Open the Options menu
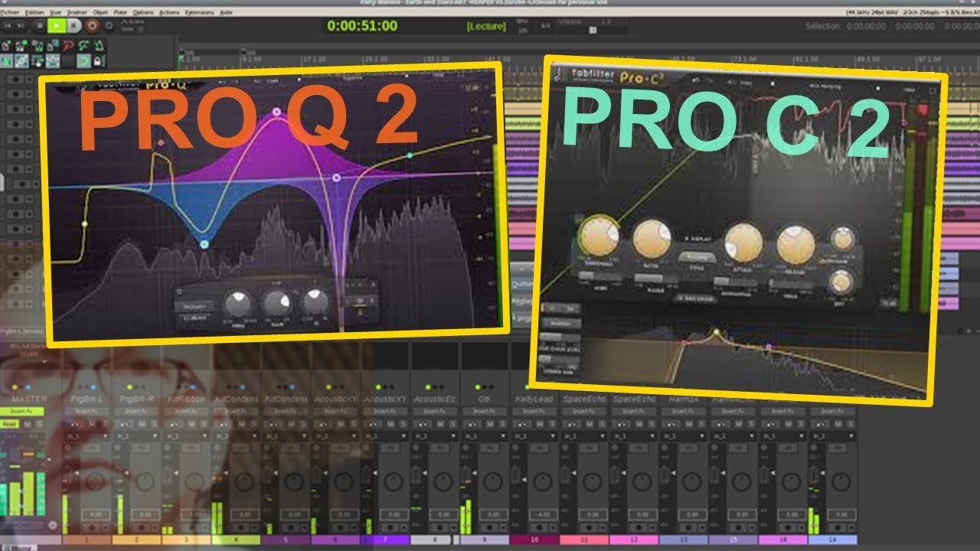980x551 pixels. (x=143, y=12)
